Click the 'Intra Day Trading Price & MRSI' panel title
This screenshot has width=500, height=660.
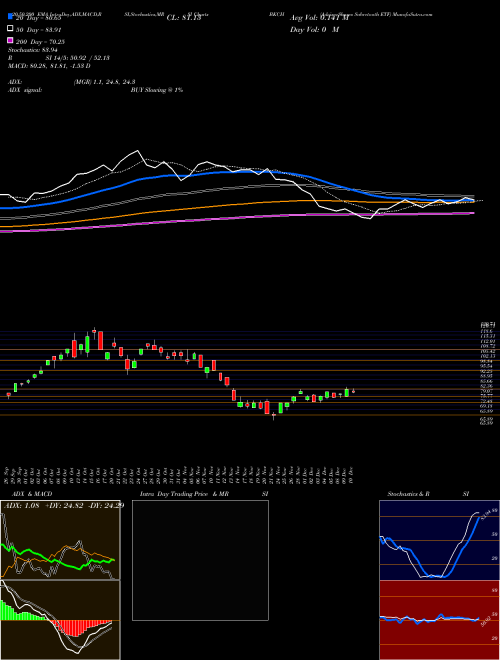pos(204,494)
